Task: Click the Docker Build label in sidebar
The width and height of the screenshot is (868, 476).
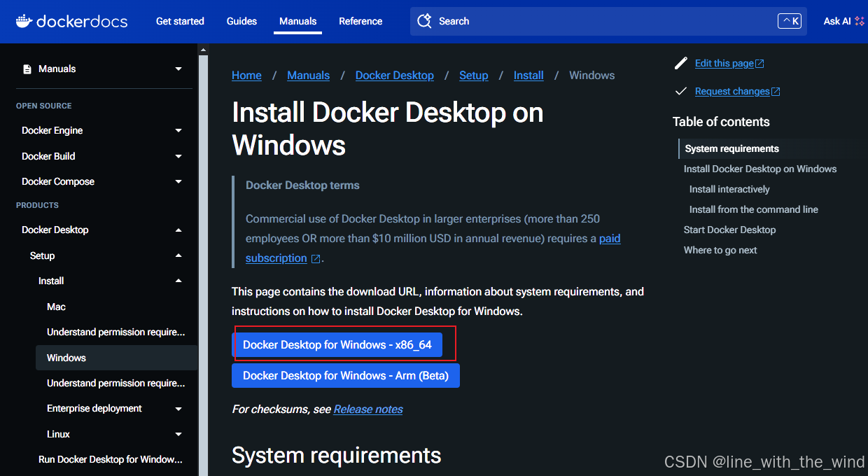Action: coord(48,156)
